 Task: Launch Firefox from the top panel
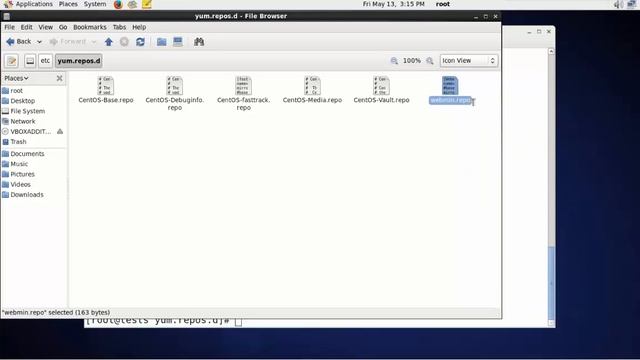[118, 4]
